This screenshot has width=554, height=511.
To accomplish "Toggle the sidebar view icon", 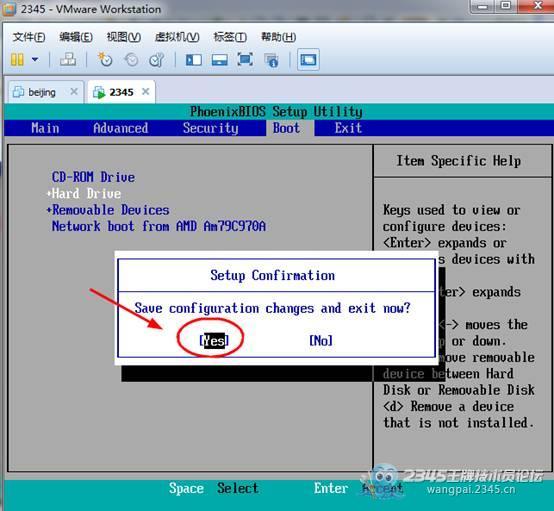I will [194, 60].
